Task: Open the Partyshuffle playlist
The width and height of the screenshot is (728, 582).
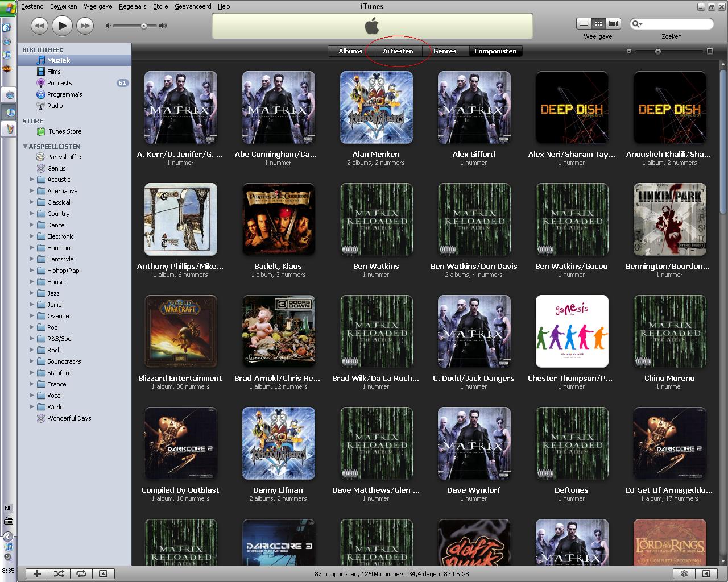Action: [75, 157]
